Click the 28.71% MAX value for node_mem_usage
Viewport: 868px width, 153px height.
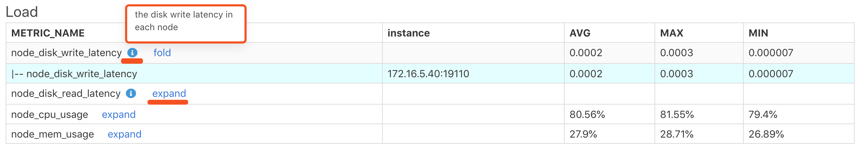(677, 134)
